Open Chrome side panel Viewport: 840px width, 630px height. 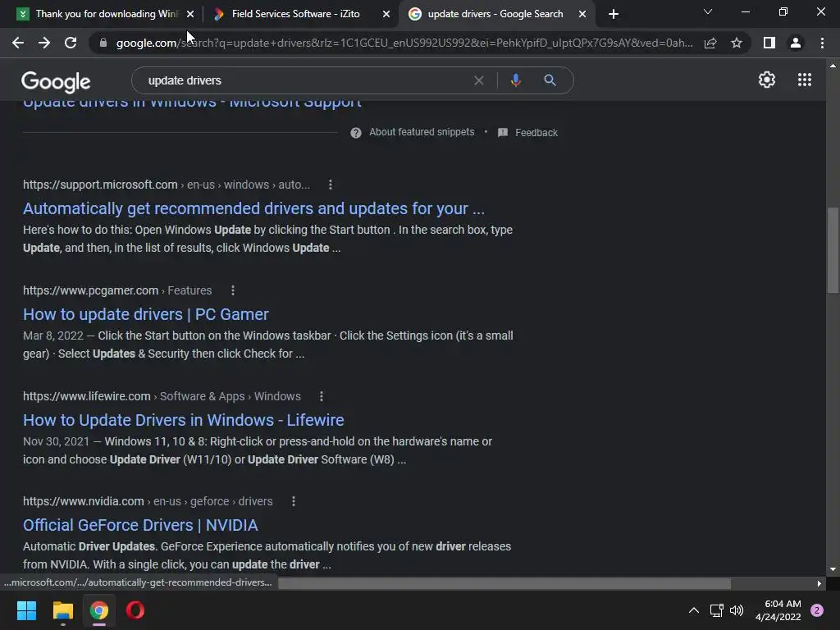click(x=769, y=43)
